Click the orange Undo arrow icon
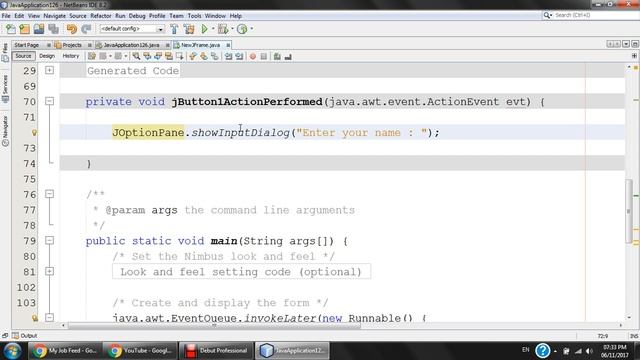 click(x=71, y=29)
